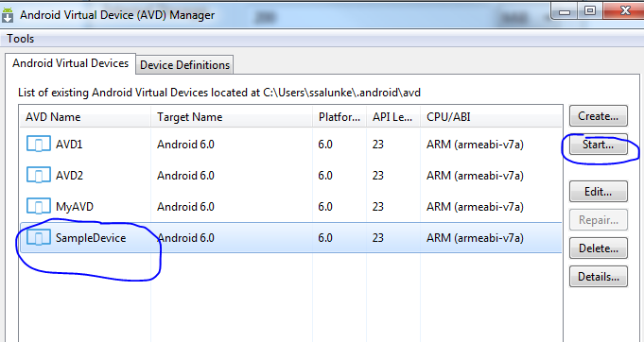Click the device icon beside MyAVD

(39, 207)
